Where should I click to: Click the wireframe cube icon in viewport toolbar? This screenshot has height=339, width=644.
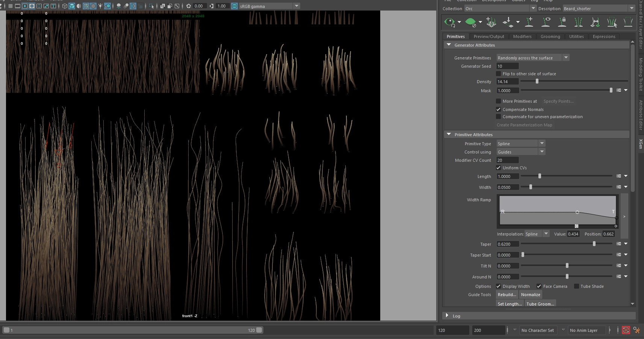point(65,6)
